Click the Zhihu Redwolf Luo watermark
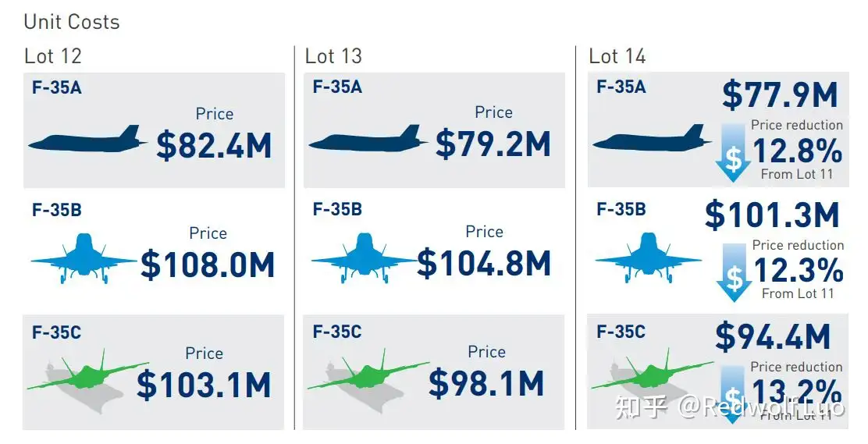868x444 pixels. 730,407
